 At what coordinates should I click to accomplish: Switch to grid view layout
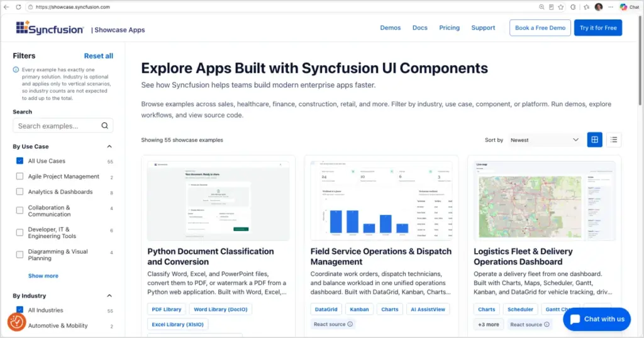coord(594,140)
